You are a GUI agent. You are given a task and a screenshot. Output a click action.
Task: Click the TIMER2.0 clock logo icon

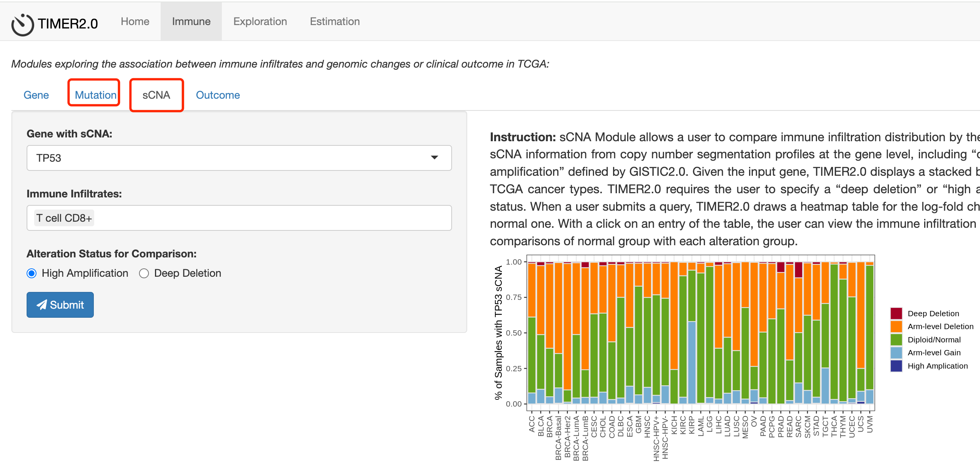point(22,24)
